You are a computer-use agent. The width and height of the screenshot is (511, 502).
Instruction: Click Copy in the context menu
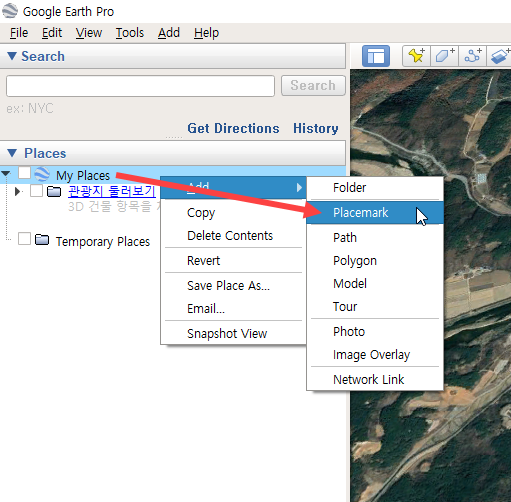pos(233,213)
